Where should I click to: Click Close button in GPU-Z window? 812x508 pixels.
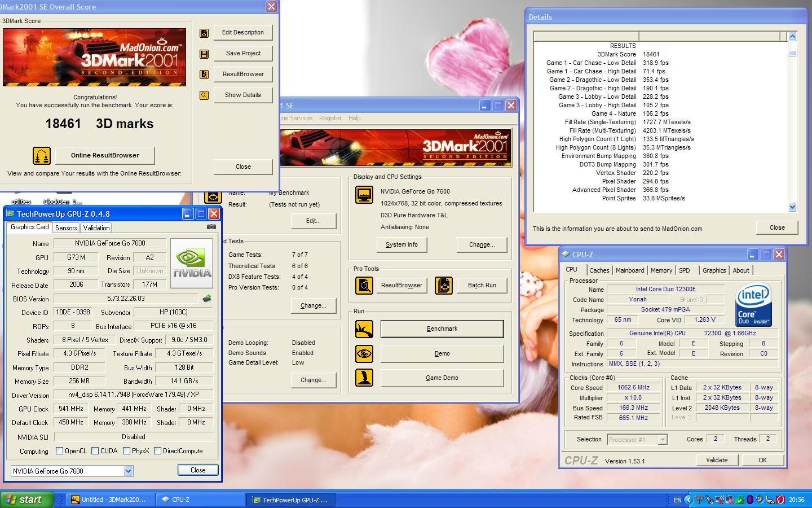point(198,470)
